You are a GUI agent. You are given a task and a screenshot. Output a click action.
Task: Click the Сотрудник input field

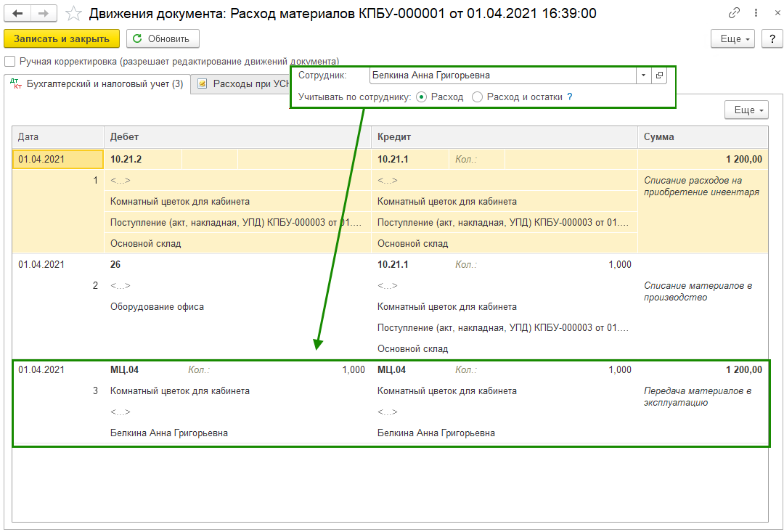coord(502,75)
